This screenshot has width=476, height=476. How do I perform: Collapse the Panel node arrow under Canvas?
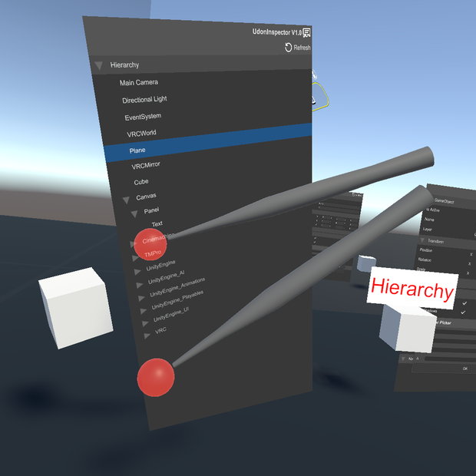pyautogui.click(x=134, y=213)
